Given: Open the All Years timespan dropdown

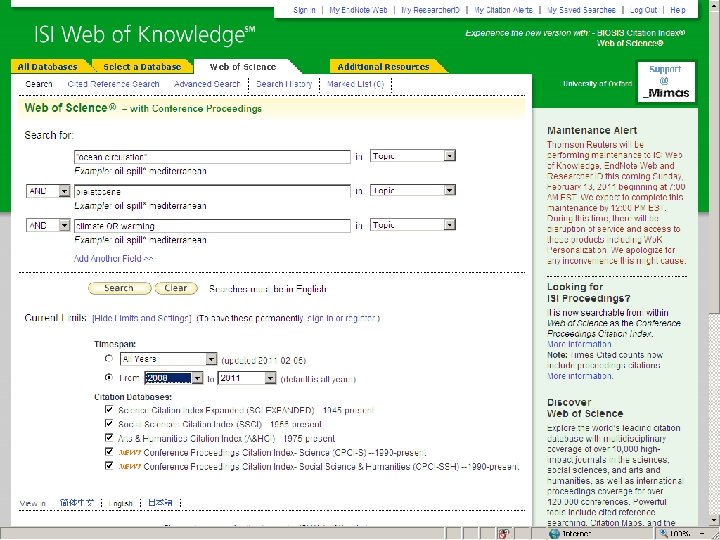Looking at the screenshot, I should tap(168, 359).
